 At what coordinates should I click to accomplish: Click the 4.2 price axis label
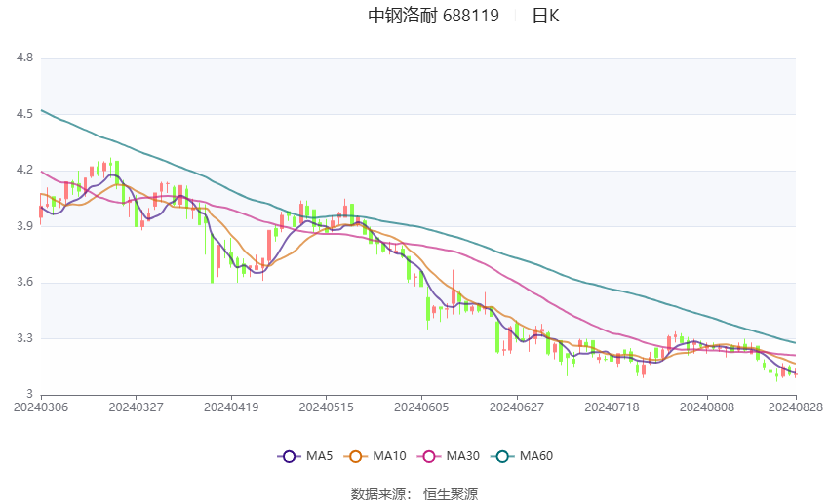(24, 171)
